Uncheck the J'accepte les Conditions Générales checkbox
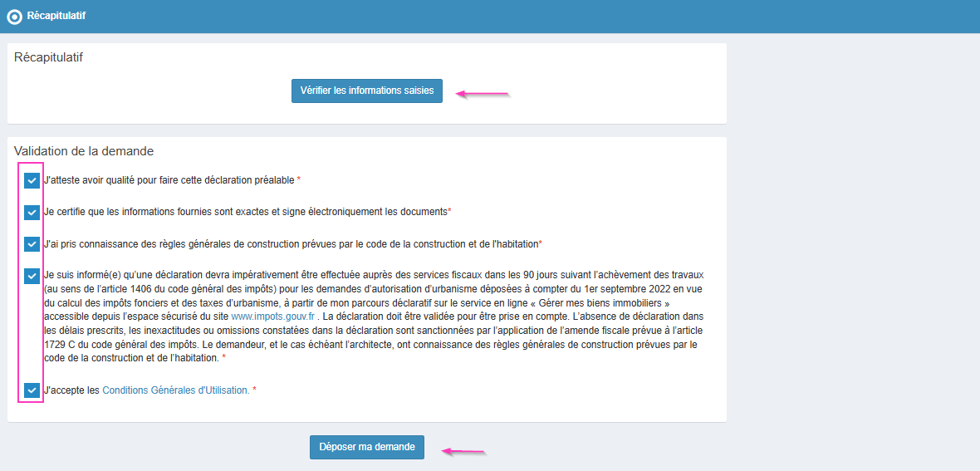Screen dimensions: 980x471 [32, 390]
